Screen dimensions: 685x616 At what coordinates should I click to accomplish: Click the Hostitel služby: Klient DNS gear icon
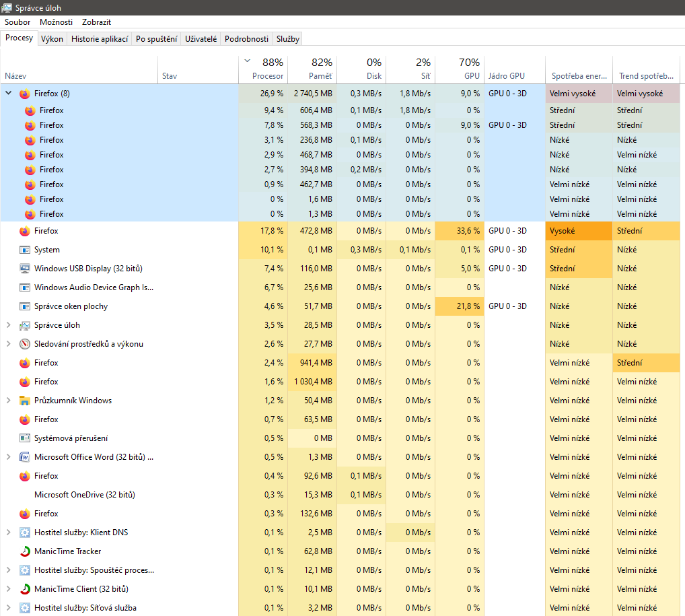(x=25, y=533)
